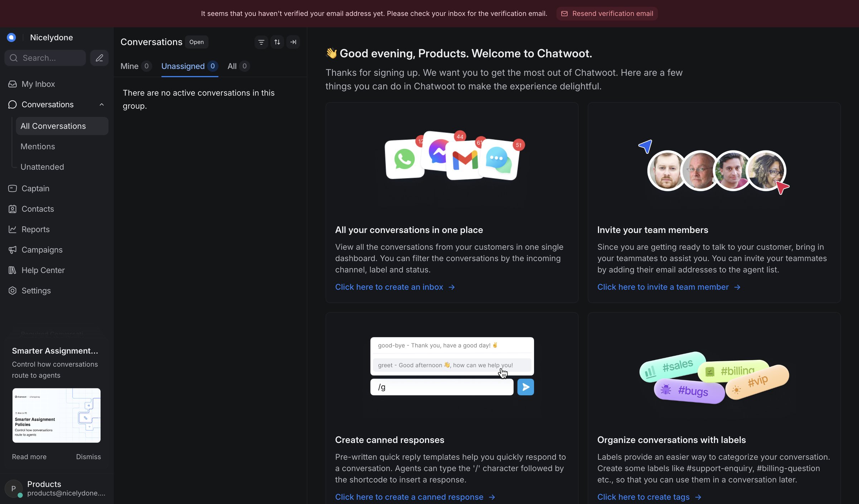859x504 pixels.
Task: Click the team members avatars illustration
Action: pyautogui.click(x=714, y=168)
